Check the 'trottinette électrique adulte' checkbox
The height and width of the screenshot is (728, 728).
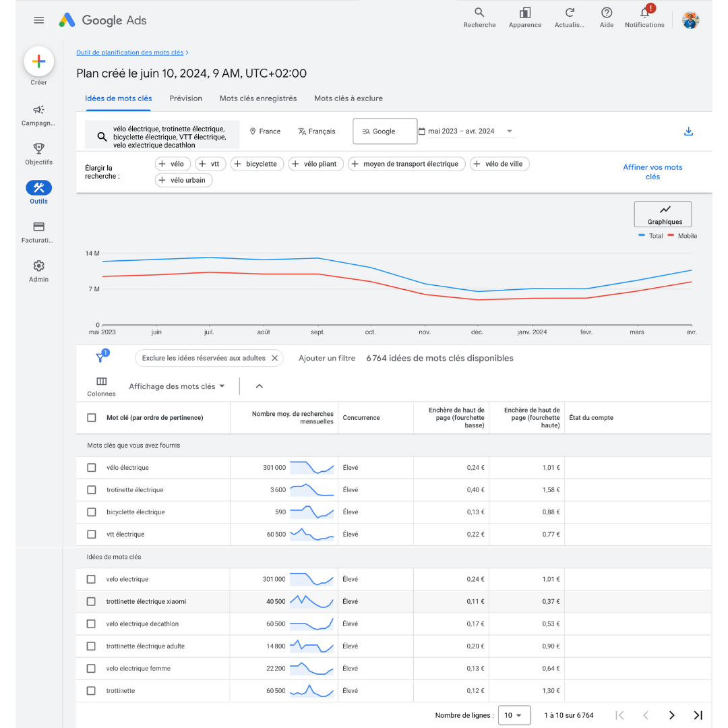tap(91, 646)
